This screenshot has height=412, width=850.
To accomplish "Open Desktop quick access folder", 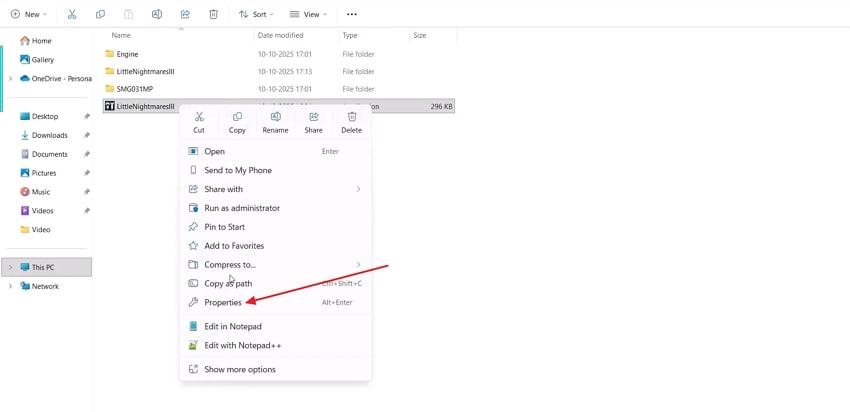I will click(39, 117).
